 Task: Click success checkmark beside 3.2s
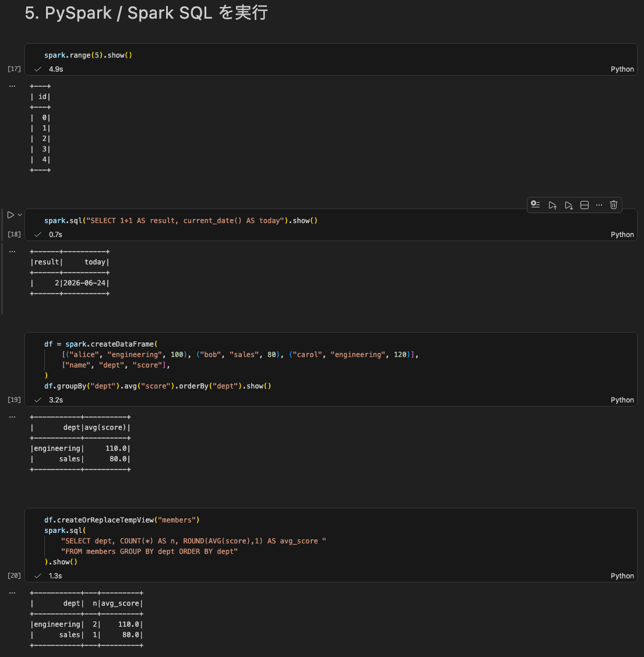point(38,400)
